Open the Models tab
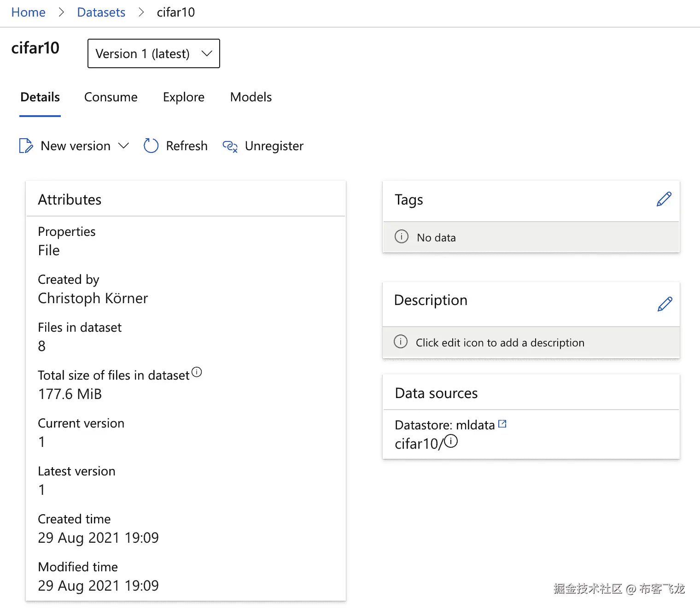This screenshot has height=610, width=700. (251, 97)
